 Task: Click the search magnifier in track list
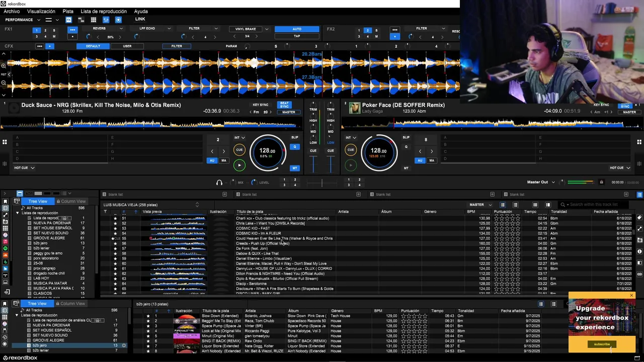pos(562,205)
